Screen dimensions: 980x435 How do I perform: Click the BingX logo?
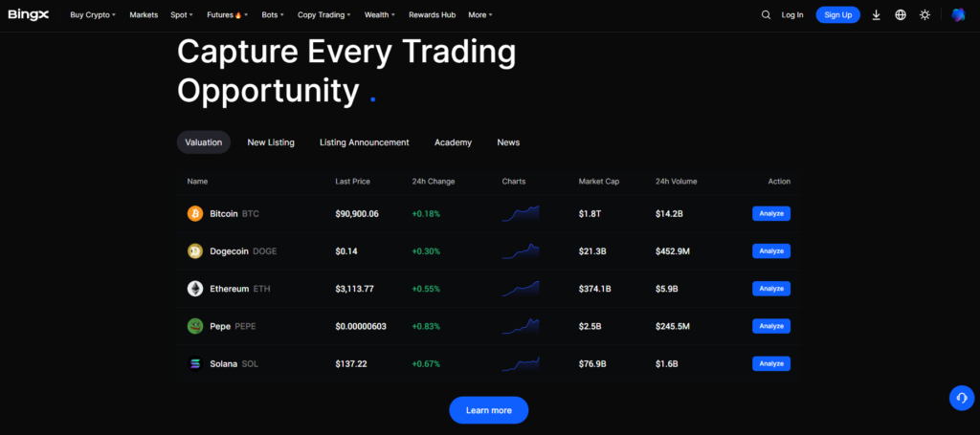pyautogui.click(x=28, y=15)
